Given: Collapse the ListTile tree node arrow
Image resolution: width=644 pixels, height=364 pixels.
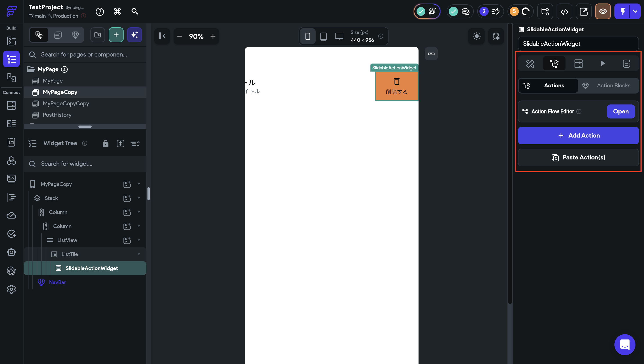Looking at the screenshot, I should point(139,254).
